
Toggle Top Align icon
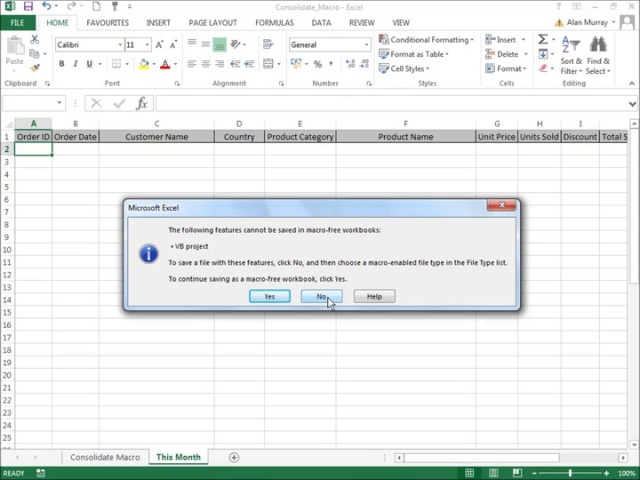pos(192,44)
